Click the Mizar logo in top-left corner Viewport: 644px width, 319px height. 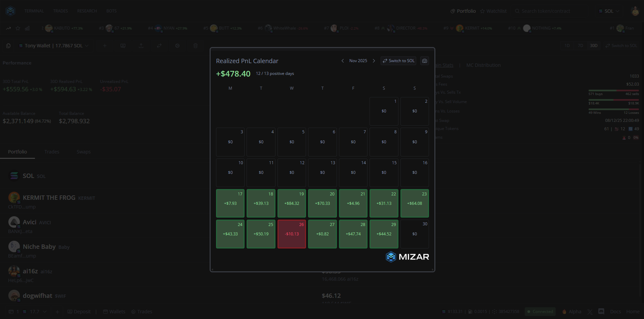pyautogui.click(x=10, y=11)
